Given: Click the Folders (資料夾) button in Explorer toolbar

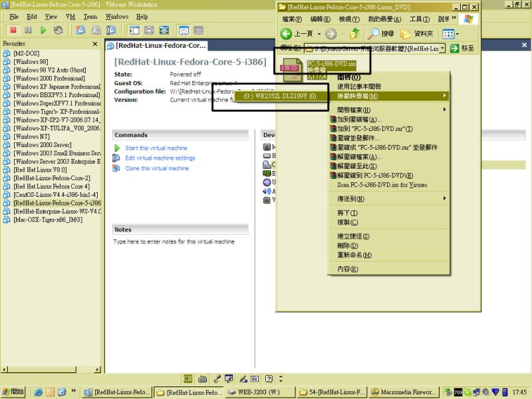Looking at the screenshot, I should tap(417, 34).
